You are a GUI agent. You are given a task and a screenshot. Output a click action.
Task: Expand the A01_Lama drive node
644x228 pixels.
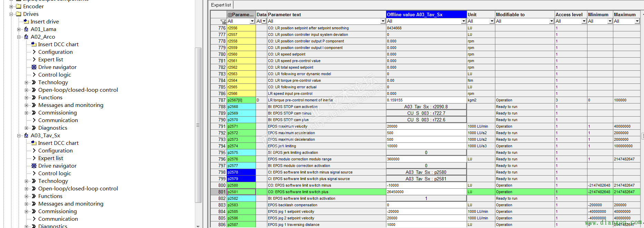(19, 29)
